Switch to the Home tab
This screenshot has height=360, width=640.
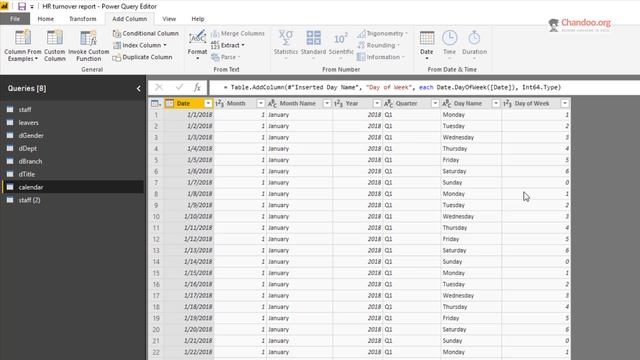[x=45, y=19]
